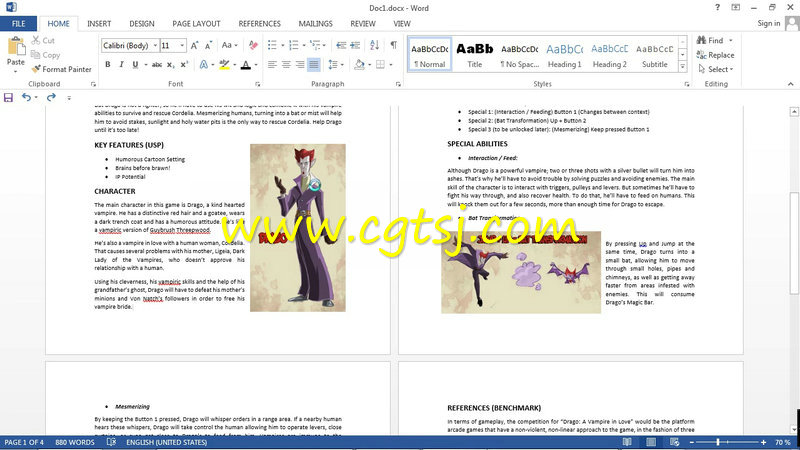The height and width of the screenshot is (450, 800).
Task: Click Find in Editing group
Action: [x=710, y=40]
